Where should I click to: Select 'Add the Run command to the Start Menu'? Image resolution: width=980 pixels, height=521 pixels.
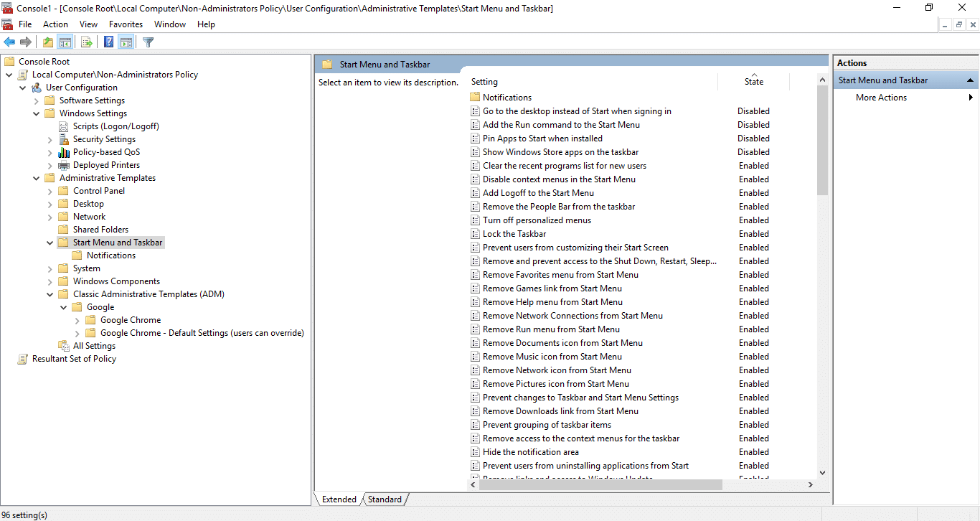(x=561, y=125)
